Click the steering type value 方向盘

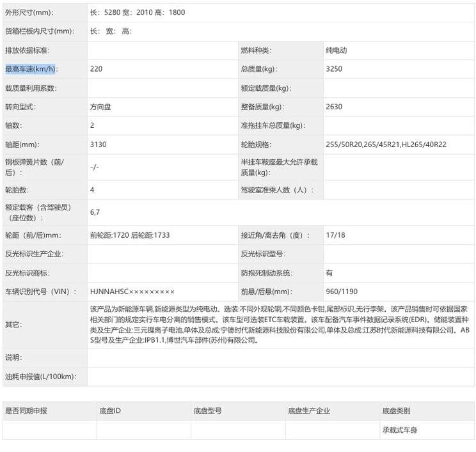tap(100, 107)
